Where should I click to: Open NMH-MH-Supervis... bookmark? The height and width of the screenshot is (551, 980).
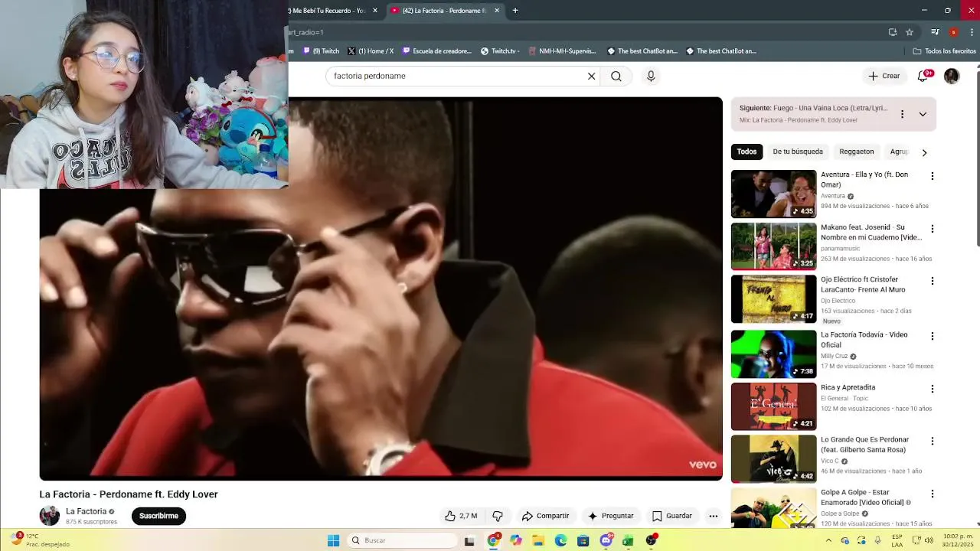[562, 51]
